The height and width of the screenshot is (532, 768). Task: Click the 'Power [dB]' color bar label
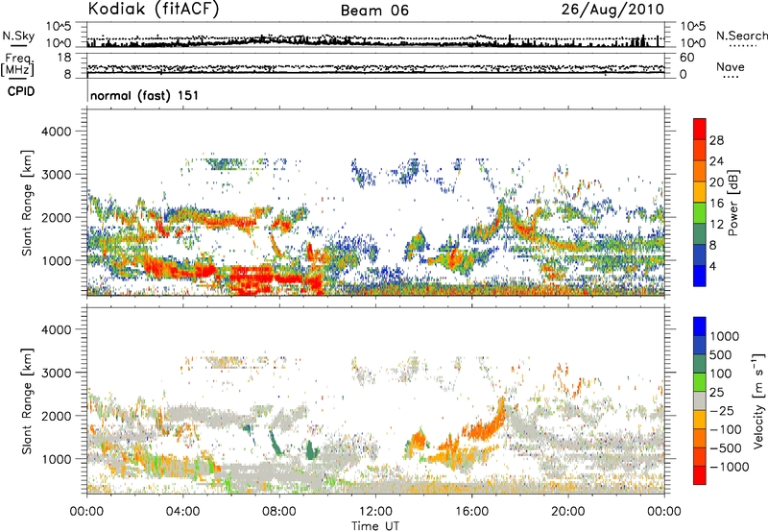(733, 203)
